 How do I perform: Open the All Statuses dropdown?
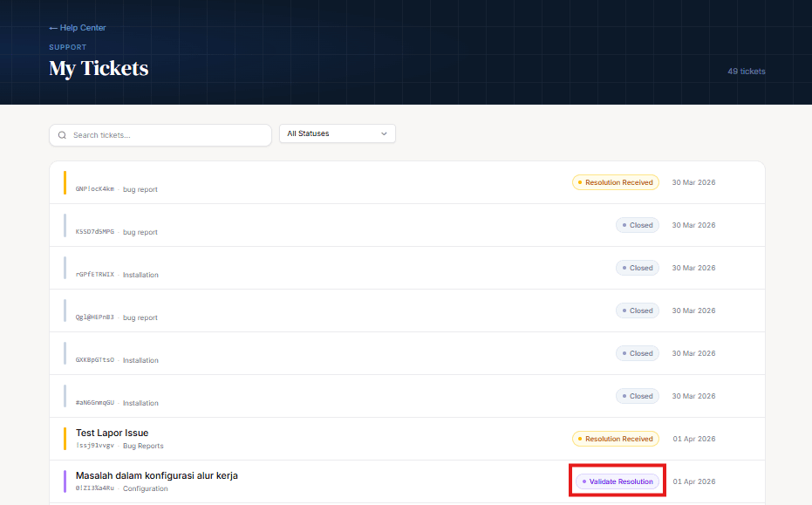click(x=337, y=133)
